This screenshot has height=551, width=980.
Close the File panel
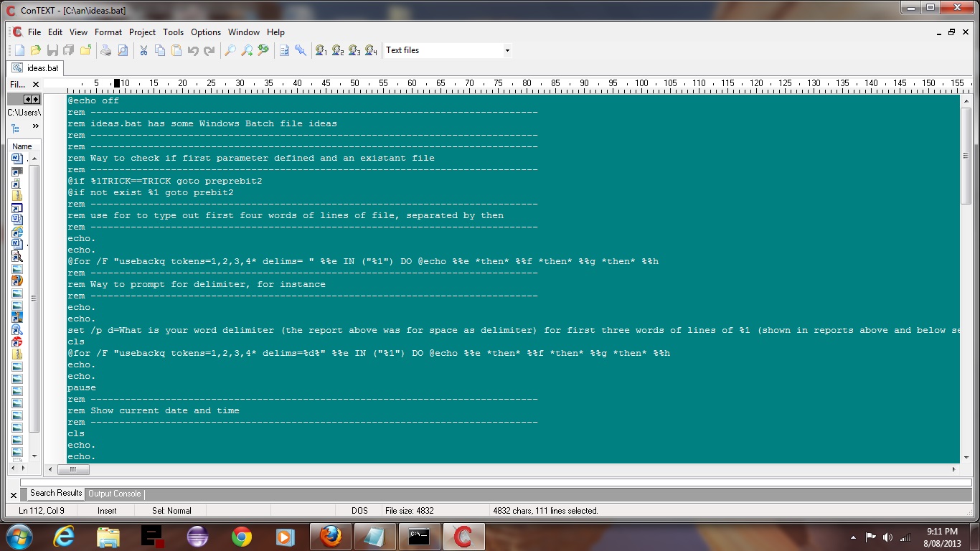tap(36, 85)
